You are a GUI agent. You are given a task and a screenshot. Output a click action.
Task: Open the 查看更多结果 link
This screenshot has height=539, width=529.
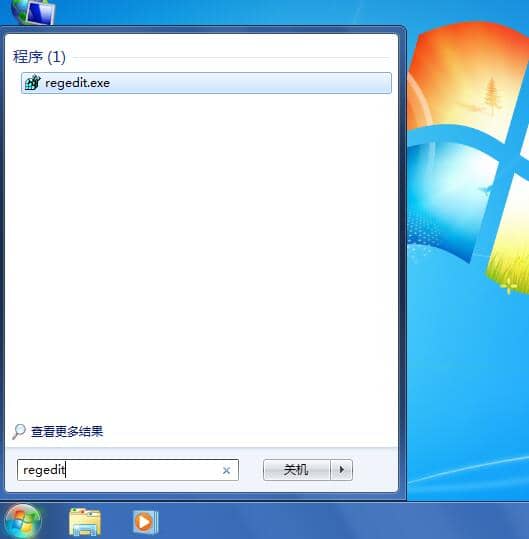point(67,431)
